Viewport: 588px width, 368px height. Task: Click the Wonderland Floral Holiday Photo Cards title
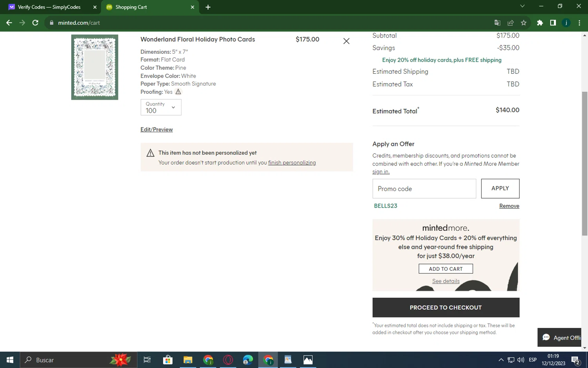tap(198, 39)
